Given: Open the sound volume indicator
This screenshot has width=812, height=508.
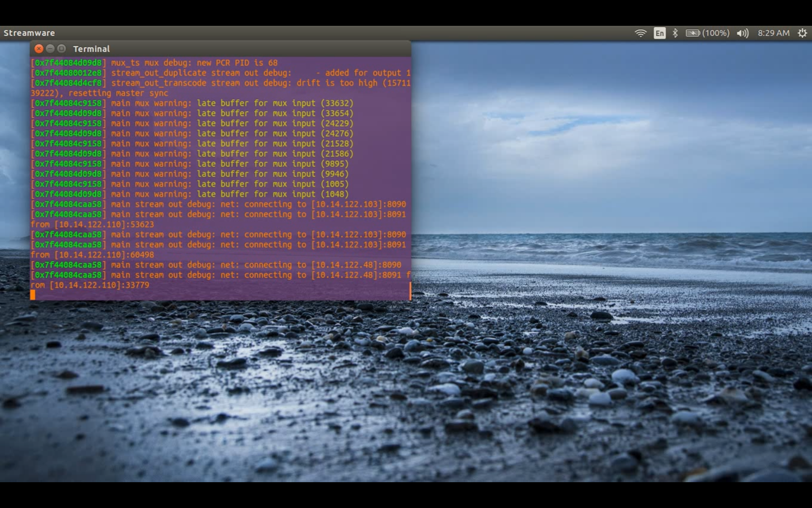Looking at the screenshot, I should click(742, 33).
